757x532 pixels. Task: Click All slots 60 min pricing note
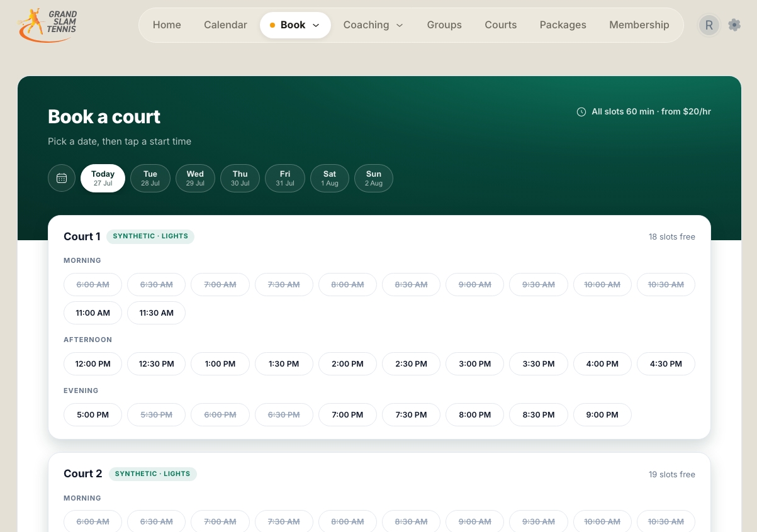644,112
